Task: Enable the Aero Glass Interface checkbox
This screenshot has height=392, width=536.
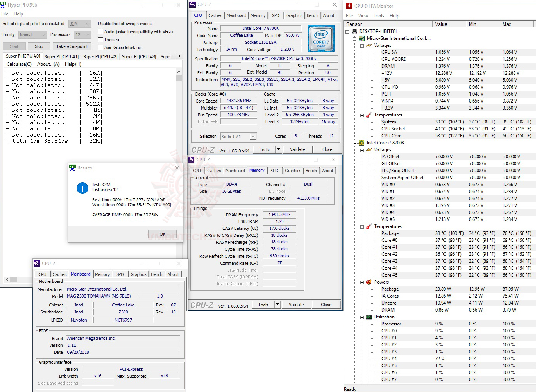Action: point(100,47)
